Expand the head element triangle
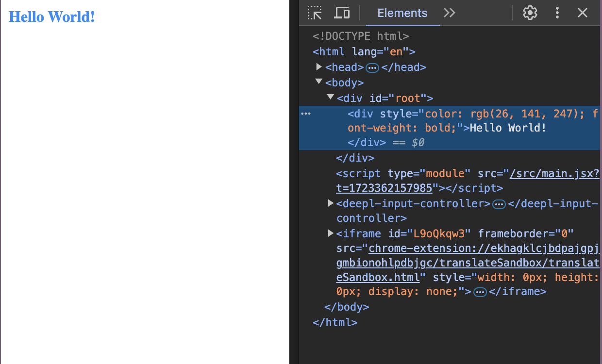Image resolution: width=602 pixels, height=364 pixels. 319,67
